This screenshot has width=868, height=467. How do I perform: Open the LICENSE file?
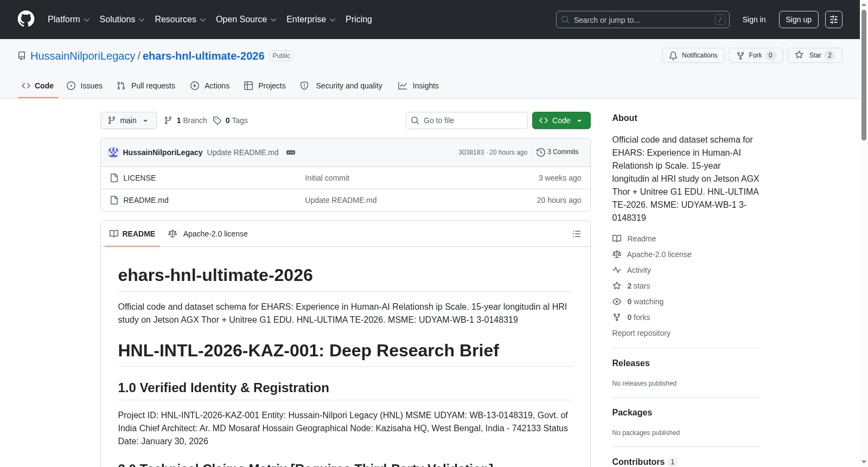point(139,178)
